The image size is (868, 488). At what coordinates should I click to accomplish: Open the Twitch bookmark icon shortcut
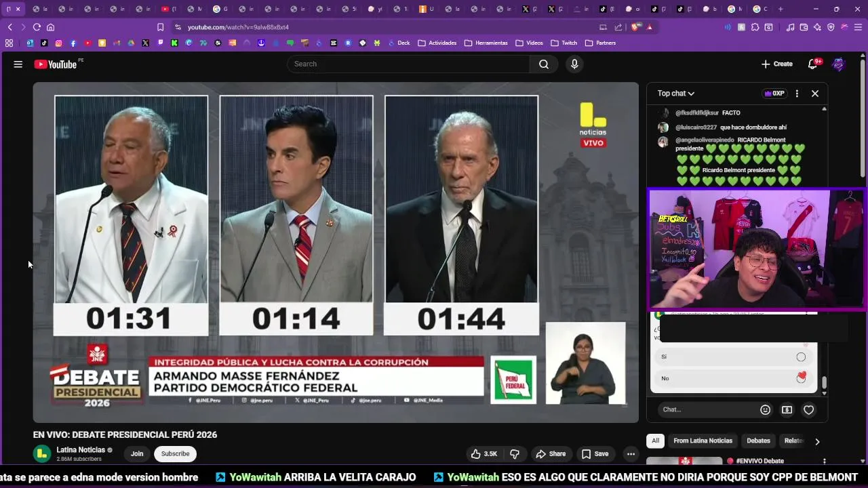click(160, 43)
